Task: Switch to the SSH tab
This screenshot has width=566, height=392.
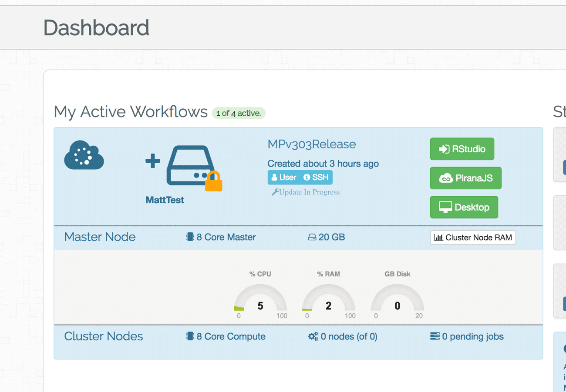Action: [317, 177]
